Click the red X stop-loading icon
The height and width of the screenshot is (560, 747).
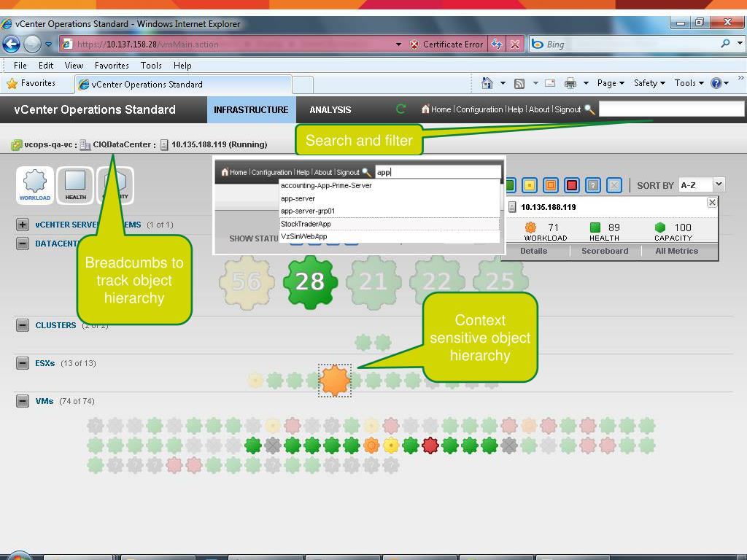(515, 44)
